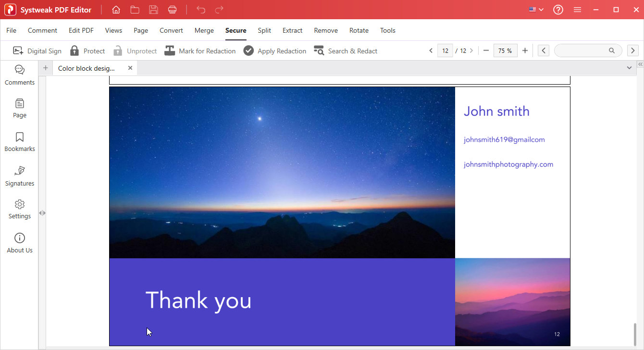Open Search & Redact tool
Screen dimensions: 644x350
click(x=346, y=51)
